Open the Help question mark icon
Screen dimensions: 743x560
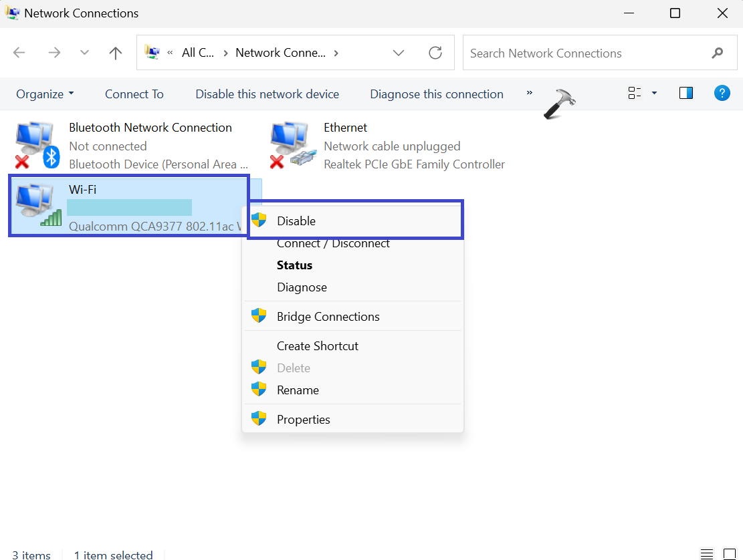[722, 94]
